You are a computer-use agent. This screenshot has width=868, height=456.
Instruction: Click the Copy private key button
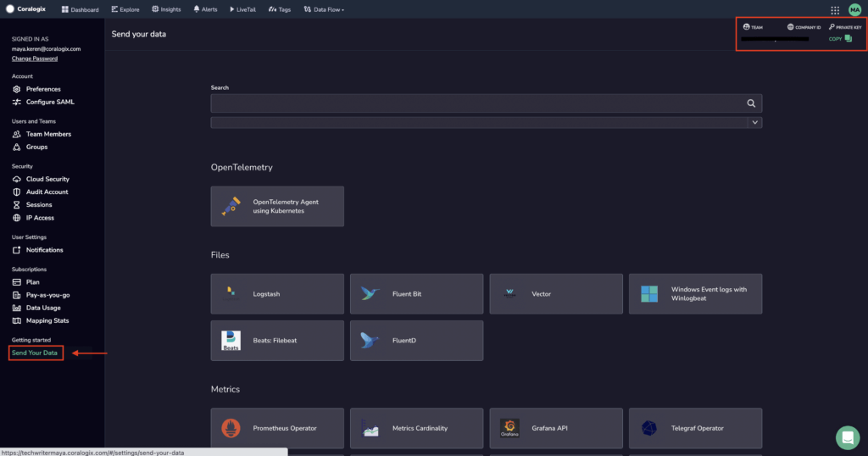pyautogui.click(x=840, y=39)
